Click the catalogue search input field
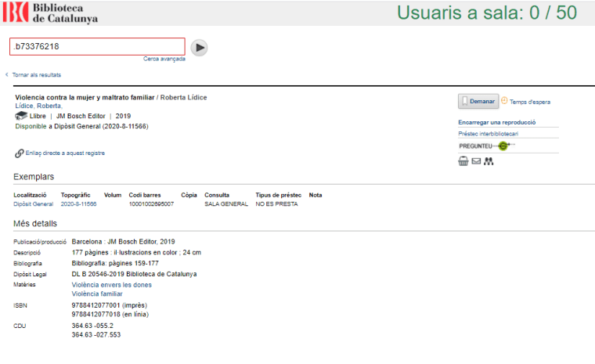 click(97, 47)
